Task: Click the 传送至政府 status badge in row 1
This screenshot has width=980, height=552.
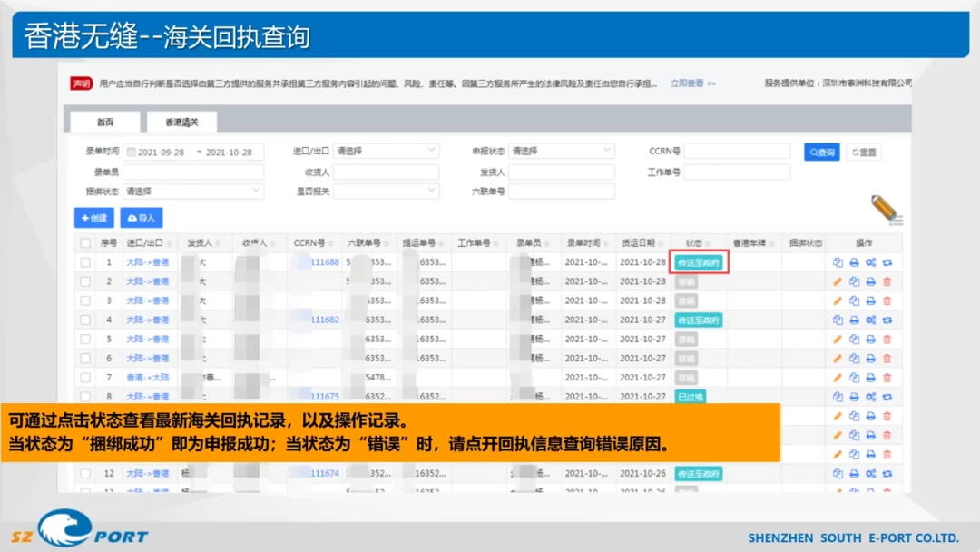Action: (699, 261)
